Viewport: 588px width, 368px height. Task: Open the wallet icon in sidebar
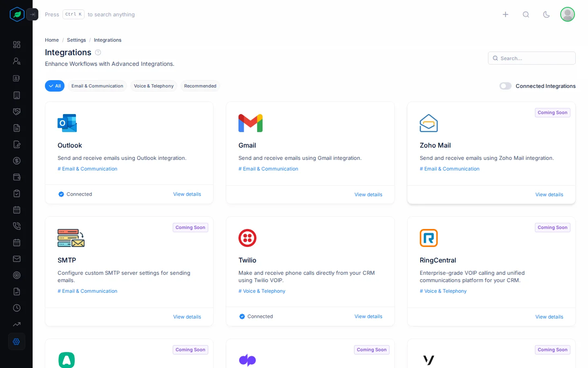17,177
